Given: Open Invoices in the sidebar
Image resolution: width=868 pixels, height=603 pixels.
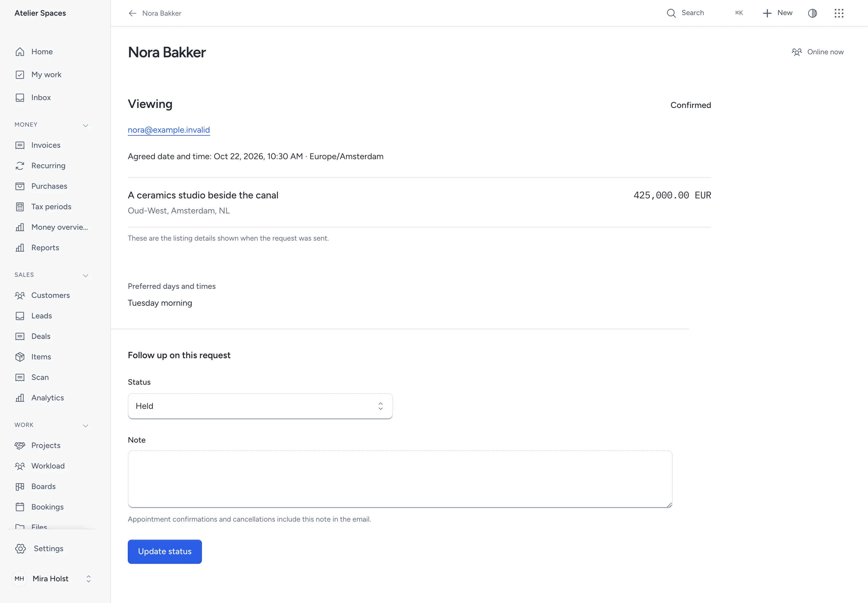Looking at the screenshot, I should click(46, 145).
